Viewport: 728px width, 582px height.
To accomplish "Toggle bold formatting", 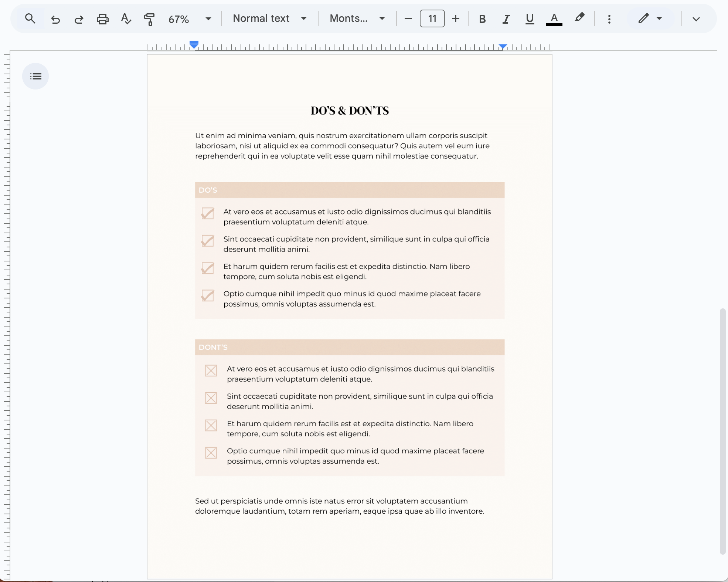I will [x=482, y=19].
